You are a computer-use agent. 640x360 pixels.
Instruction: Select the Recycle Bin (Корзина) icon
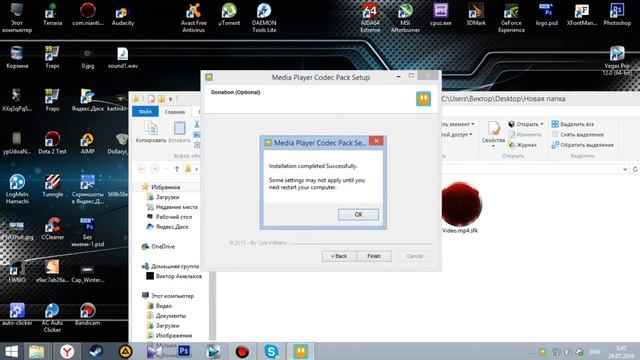pyautogui.click(x=17, y=57)
